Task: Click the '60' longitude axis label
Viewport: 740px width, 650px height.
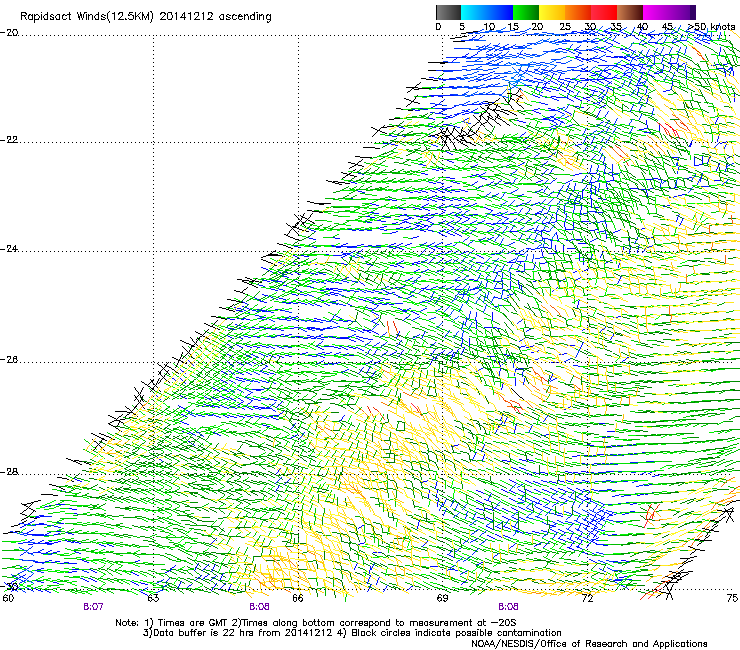Action: [x=8, y=598]
